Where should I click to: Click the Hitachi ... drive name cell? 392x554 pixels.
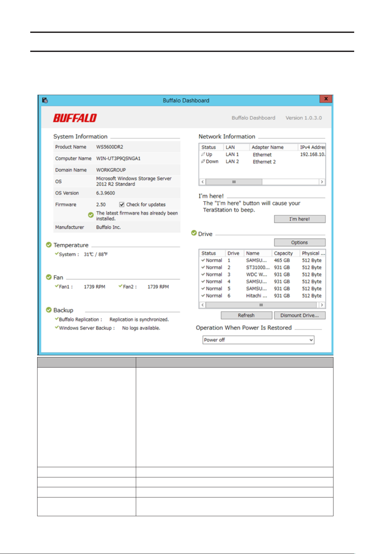[257, 296]
